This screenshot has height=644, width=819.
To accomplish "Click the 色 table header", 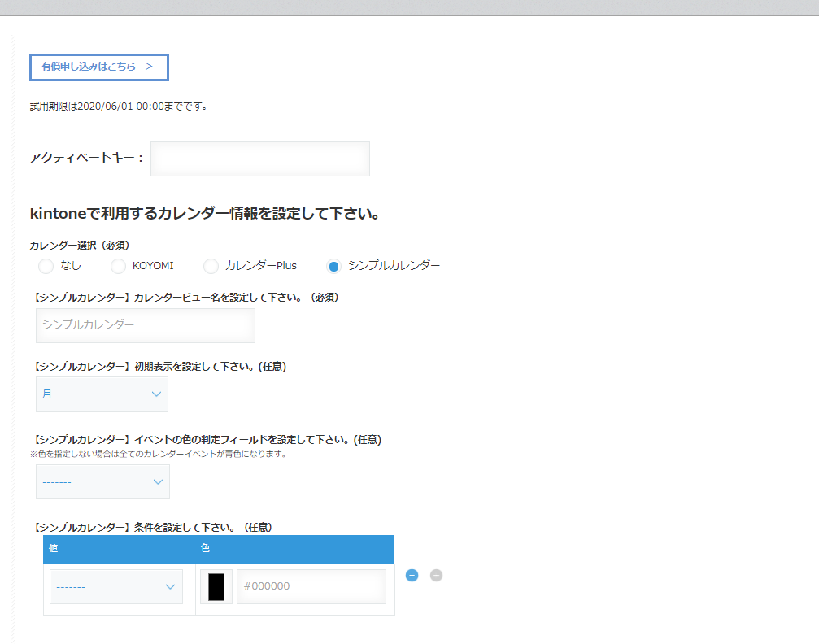I will pyautogui.click(x=295, y=549).
